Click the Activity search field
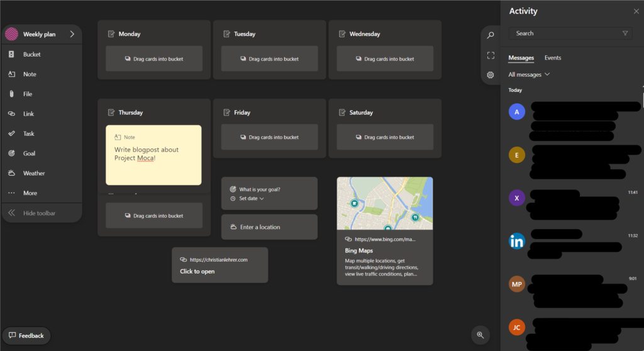 [570, 33]
